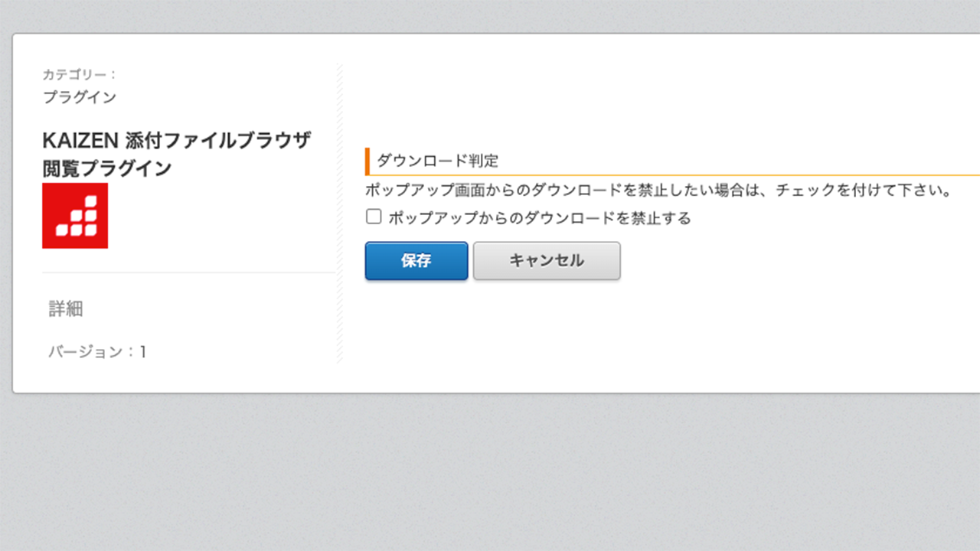
Task: Click the ポップアップ画面からのダウンロード description sentence
Action: pos(658,190)
